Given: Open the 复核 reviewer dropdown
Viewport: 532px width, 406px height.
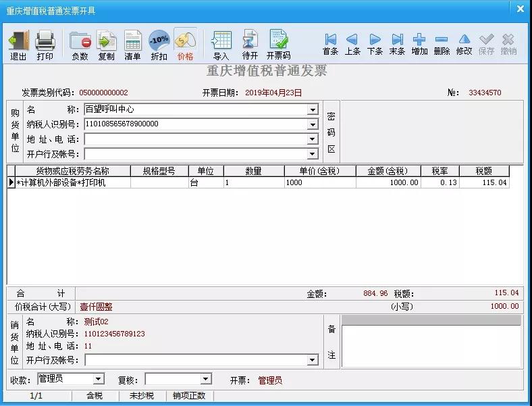Looking at the screenshot, I should (x=206, y=379).
